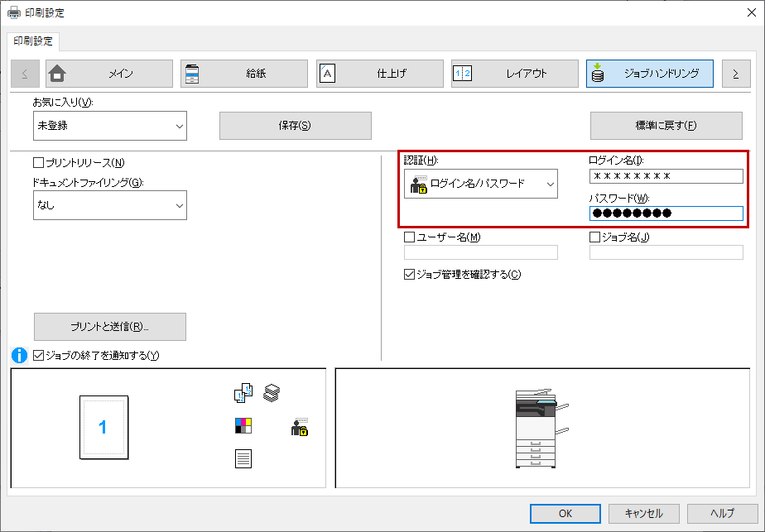
Task: Click the キャンセル button
Action: [644, 514]
